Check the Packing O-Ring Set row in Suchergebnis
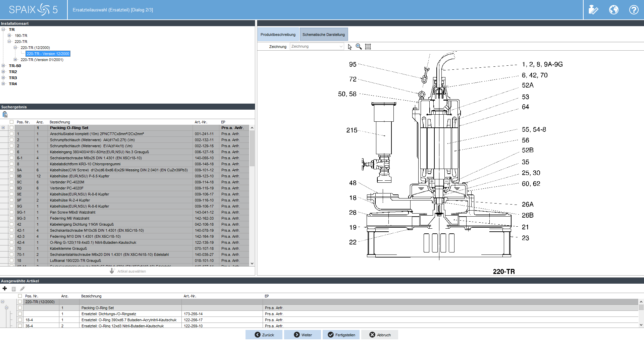 (x=12, y=128)
